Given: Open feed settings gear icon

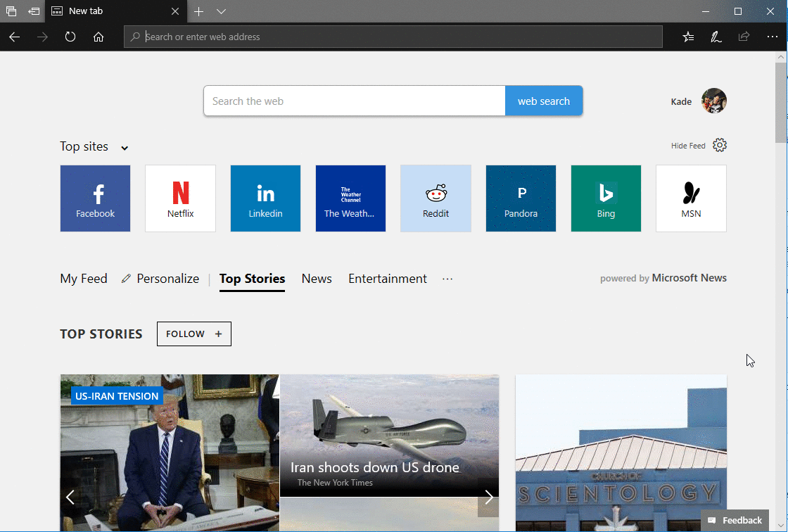Looking at the screenshot, I should [719, 145].
